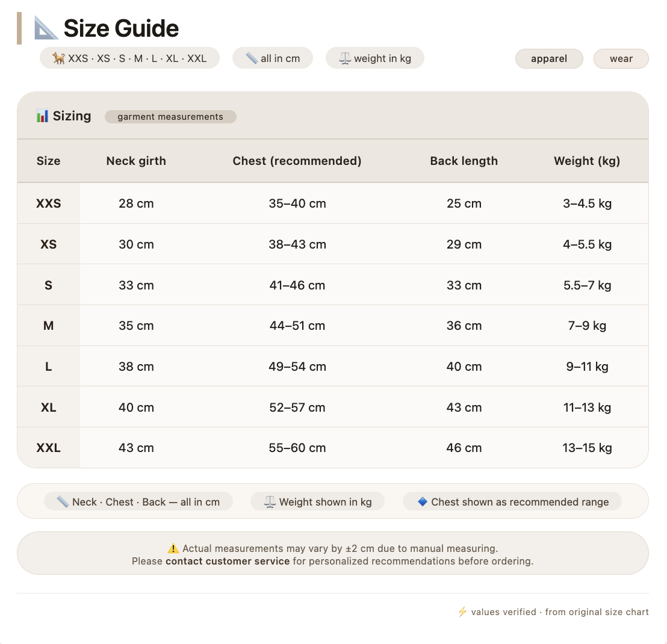Image resolution: width=667 pixels, height=644 pixels.
Task: Click the 'garment measurements' badge
Action: tap(170, 117)
